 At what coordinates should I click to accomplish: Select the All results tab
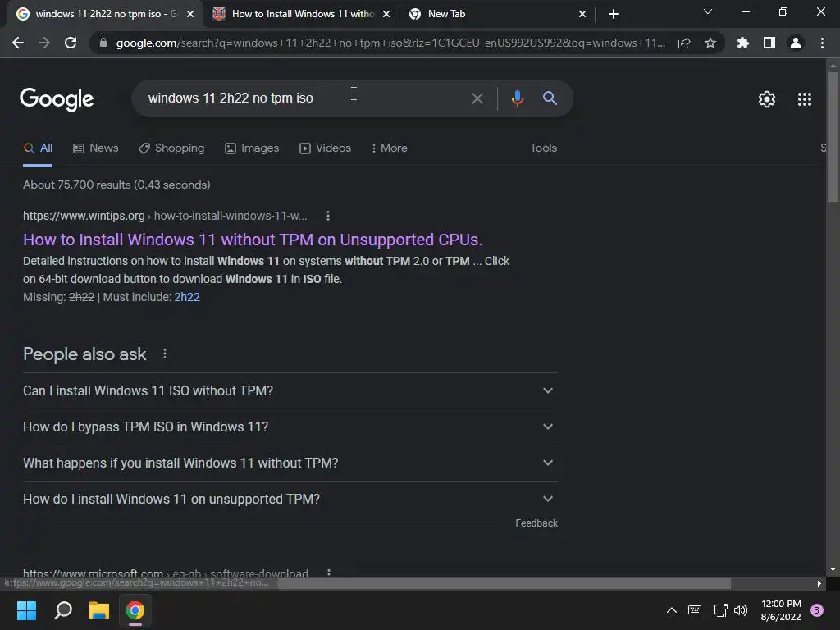point(38,148)
